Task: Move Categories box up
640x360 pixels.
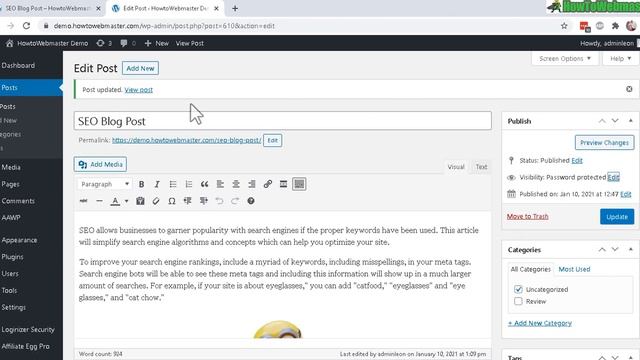Action: coord(602,249)
